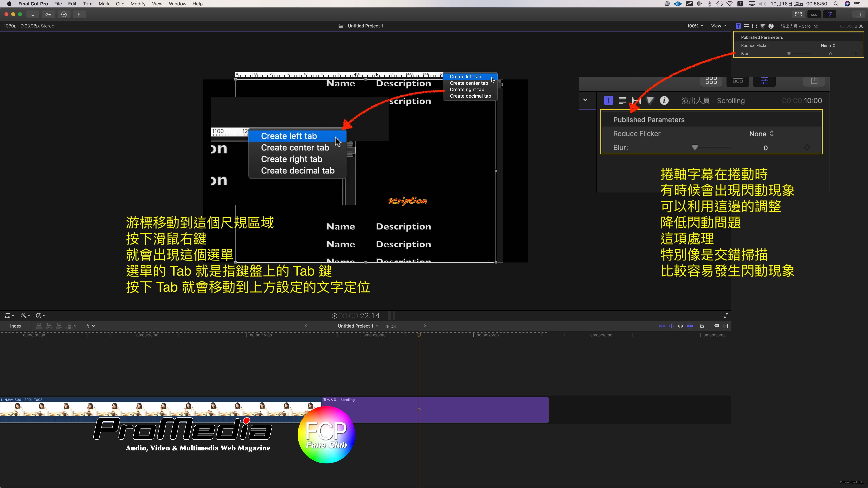Click the import media arrow icon
868x488 pixels.
click(33, 14)
